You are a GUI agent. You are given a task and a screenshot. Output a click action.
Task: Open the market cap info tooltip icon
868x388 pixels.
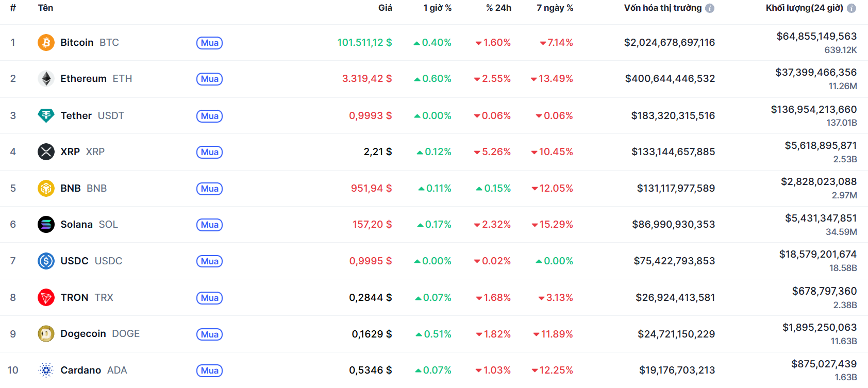click(711, 8)
